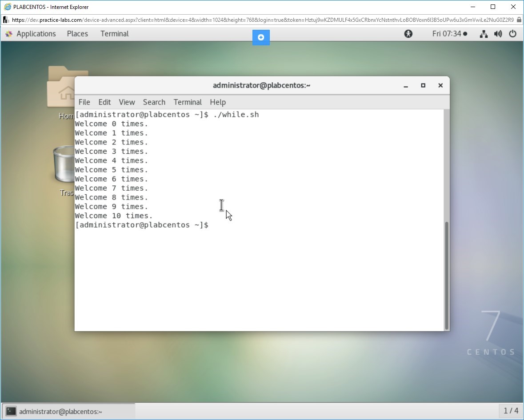Click the network connection status icon

[484, 34]
